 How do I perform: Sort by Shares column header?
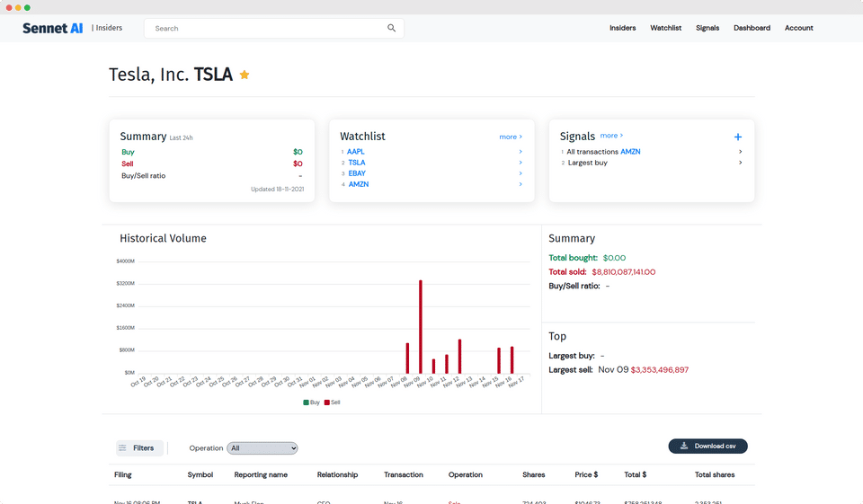[533, 474]
